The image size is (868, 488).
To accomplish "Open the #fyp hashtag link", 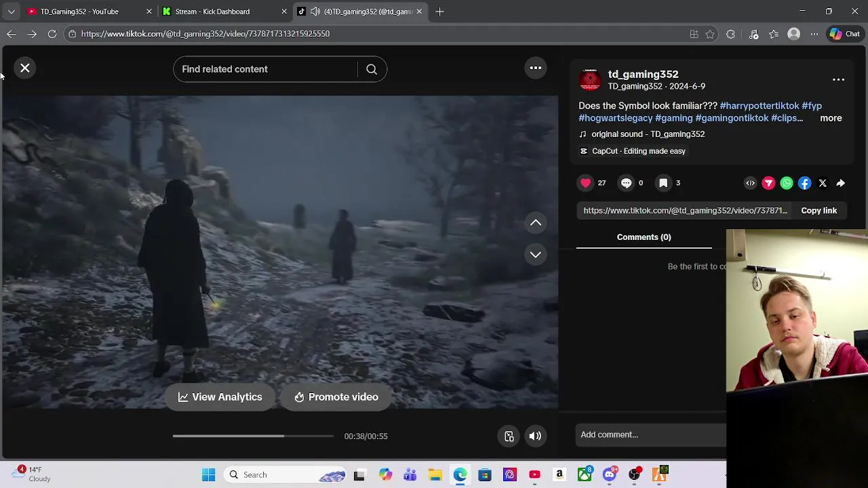I will click(812, 106).
